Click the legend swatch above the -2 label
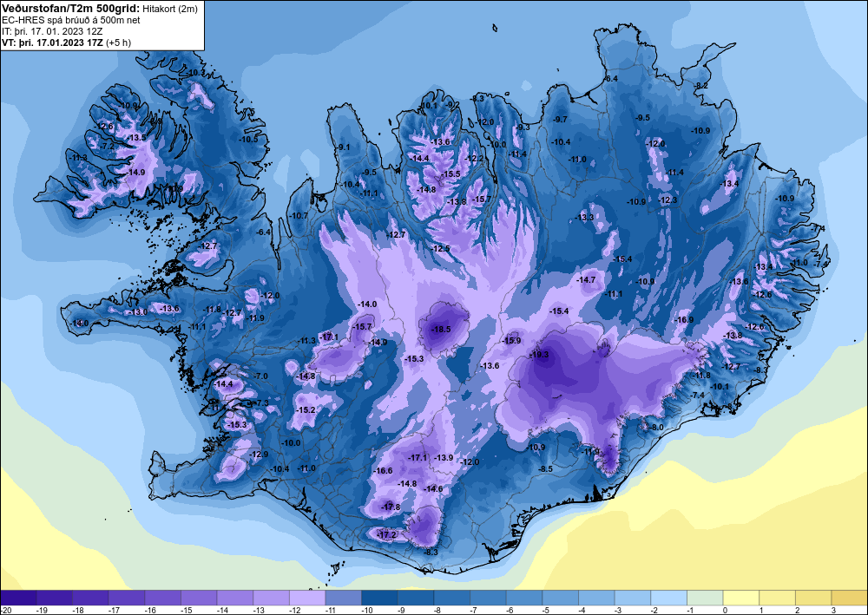The width and height of the screenshot is (868, 615). (668, 598)
